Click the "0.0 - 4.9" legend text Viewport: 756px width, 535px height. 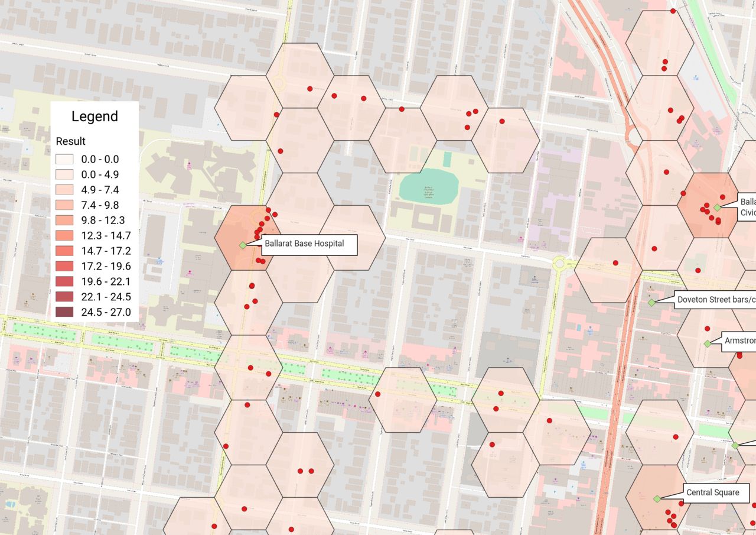click(x=100, y=174)
